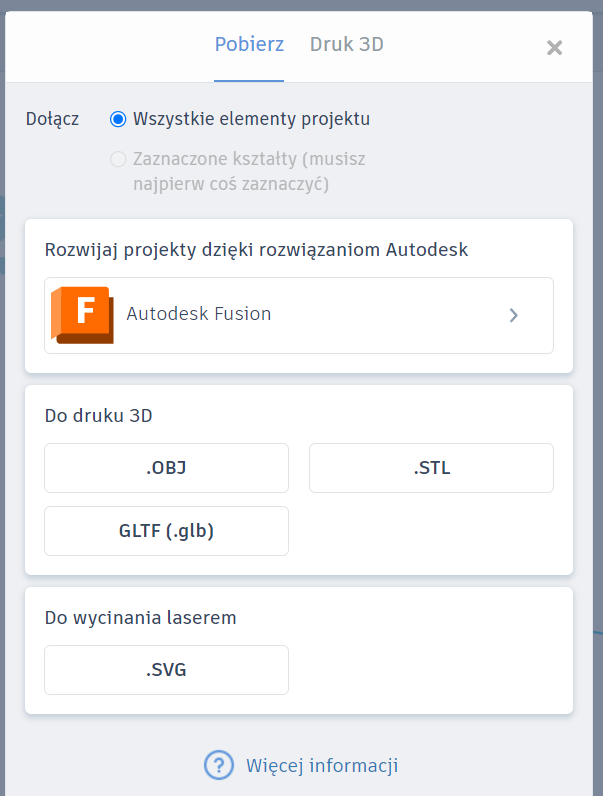The width and height of the screenshot is (603, 796).
Task: Download the design as .STL
Action: [x=431, y=468]
